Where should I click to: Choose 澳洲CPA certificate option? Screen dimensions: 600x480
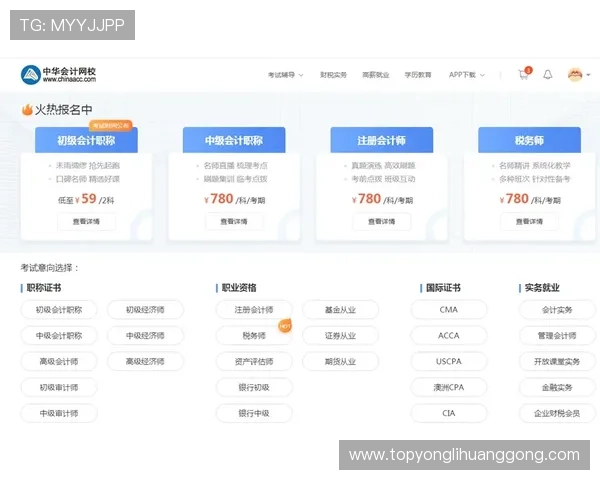[x=449, y=387]
